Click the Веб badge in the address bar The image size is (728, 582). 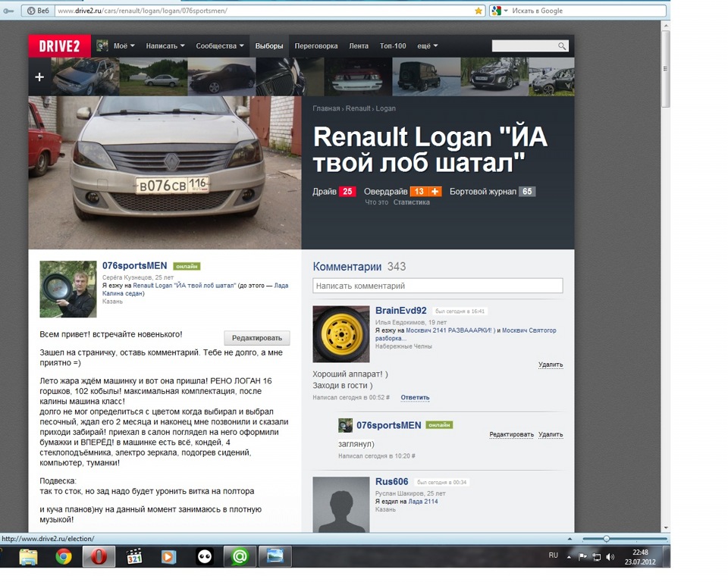pos(38,11)
